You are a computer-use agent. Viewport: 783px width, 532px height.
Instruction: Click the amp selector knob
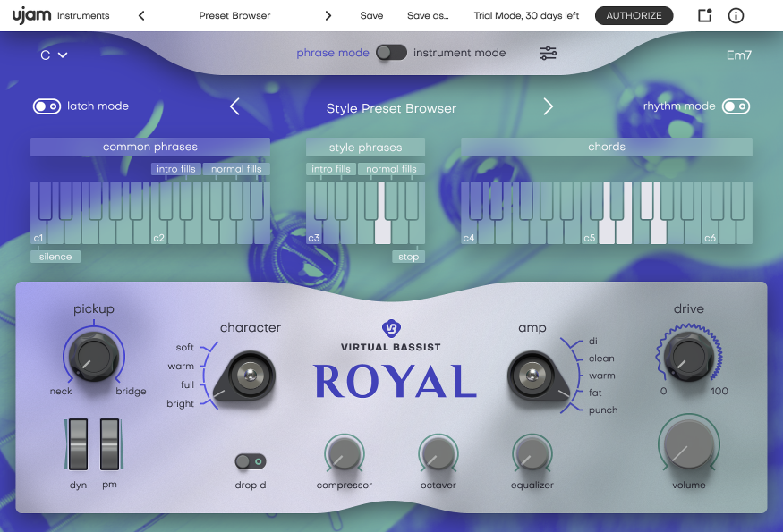pos(537,376)
